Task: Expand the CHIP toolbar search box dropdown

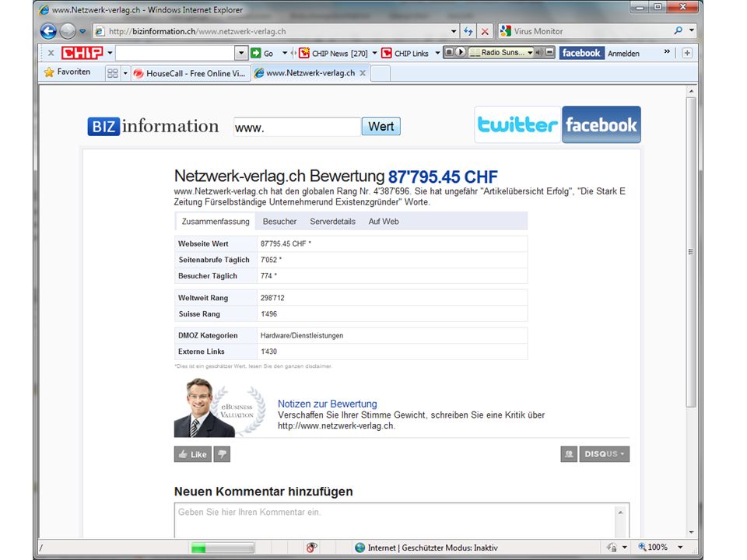Action: pyautogui.click(x=241, y=53)
